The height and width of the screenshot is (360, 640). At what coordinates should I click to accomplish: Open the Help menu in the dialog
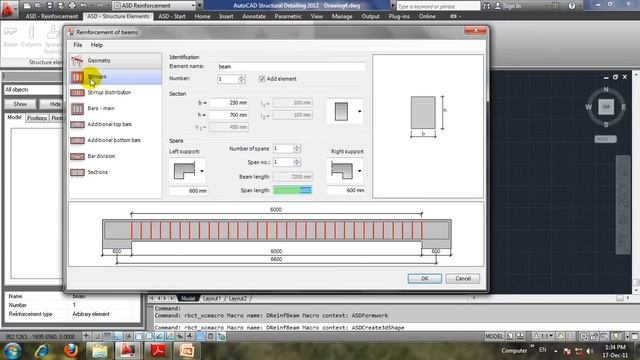(x=97, y=45)
